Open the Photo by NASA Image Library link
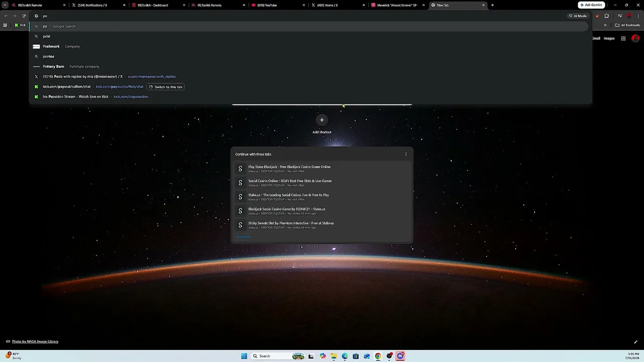 [x=35, y=341]
